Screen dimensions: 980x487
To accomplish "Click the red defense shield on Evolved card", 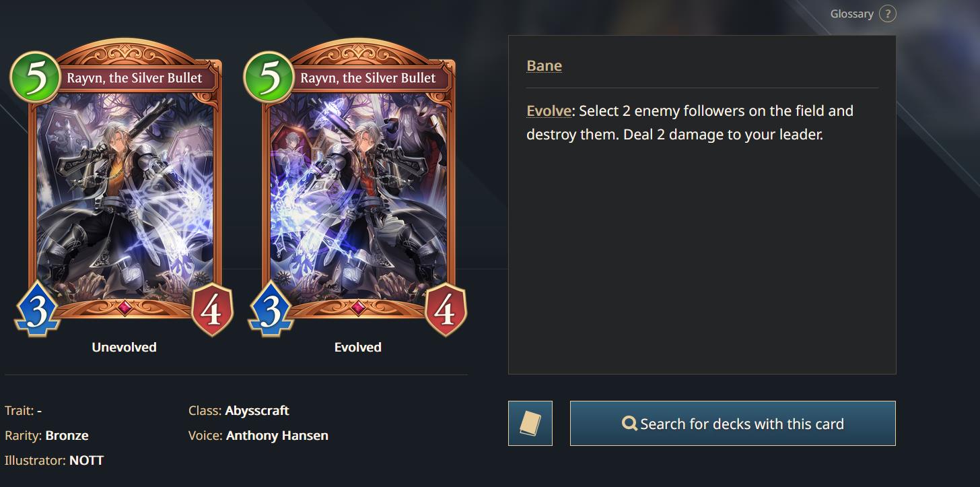I will (446, 309).
